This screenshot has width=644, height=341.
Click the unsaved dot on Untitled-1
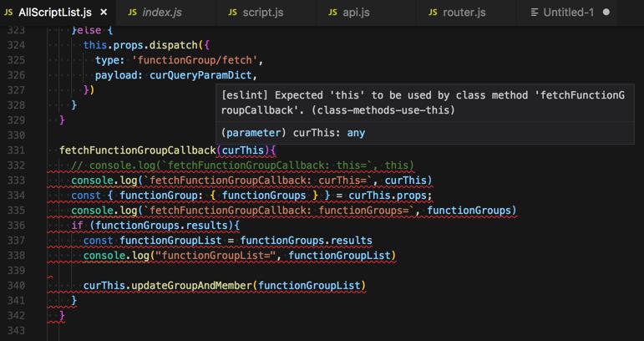click(x=606, y=13)
